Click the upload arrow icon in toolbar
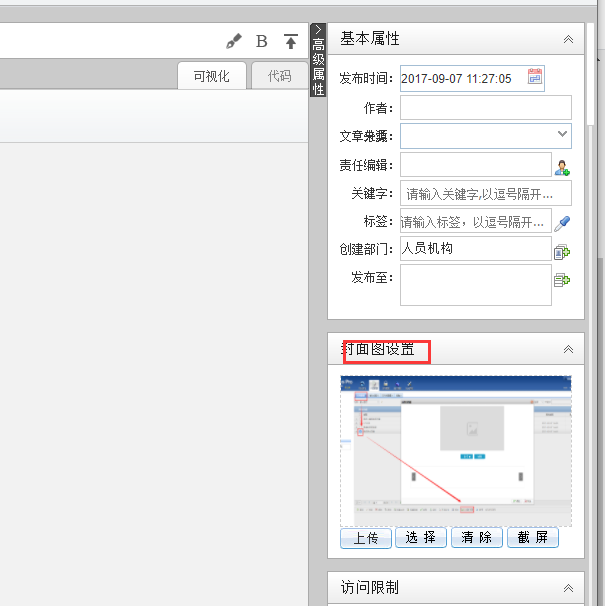This screenshot has width=605, height=606. coord(291,41)
